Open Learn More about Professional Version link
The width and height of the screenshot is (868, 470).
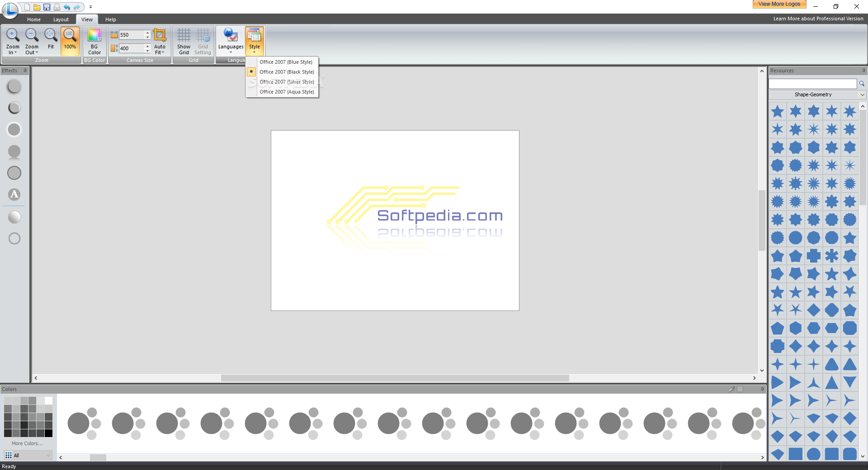[x=818, y=19]
